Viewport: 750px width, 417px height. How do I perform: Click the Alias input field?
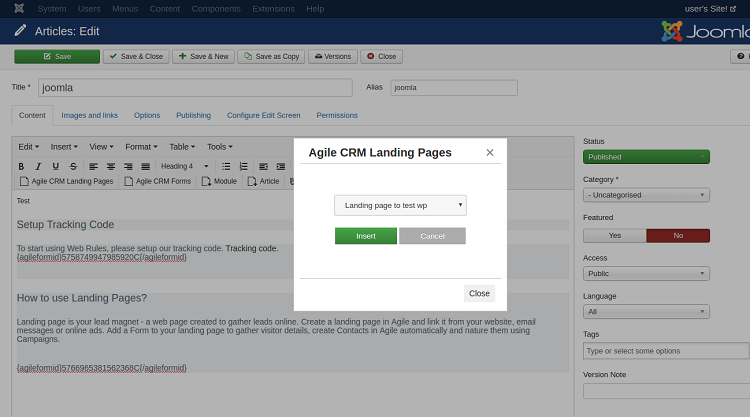[453, 88]
